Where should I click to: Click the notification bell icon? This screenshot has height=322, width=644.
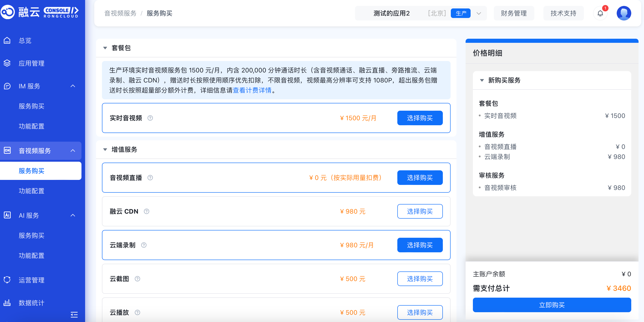coord(600,13)
